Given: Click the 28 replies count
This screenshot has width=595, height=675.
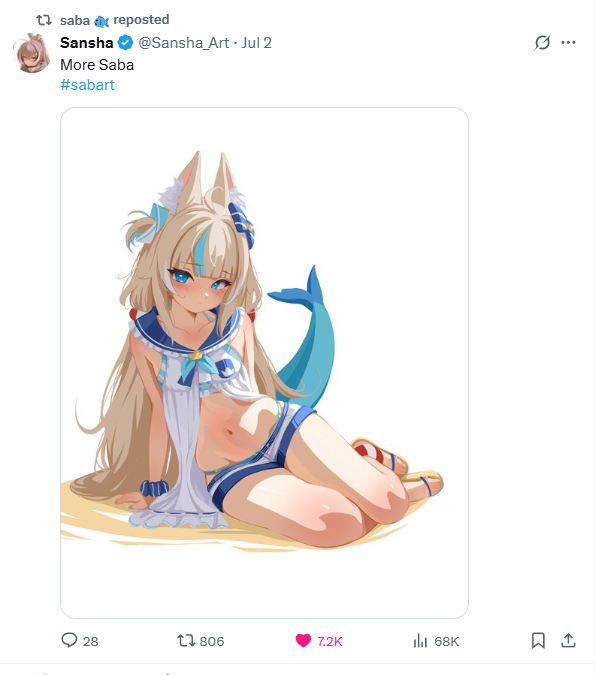Looking at the screenshot, I should 90,641.
